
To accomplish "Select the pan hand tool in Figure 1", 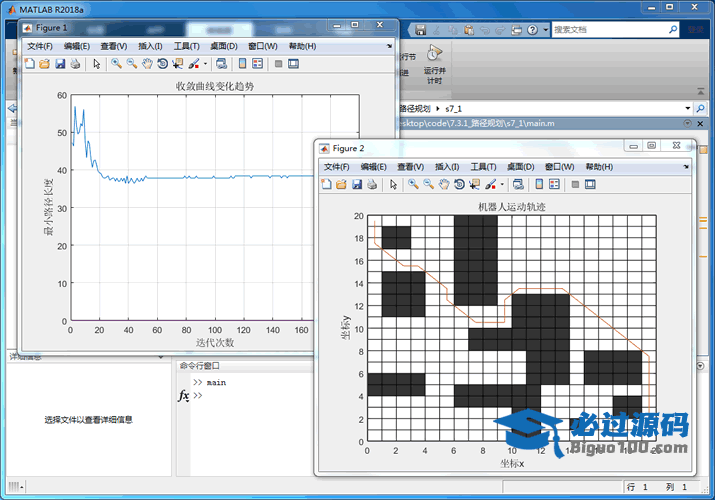I will (147, 64).
